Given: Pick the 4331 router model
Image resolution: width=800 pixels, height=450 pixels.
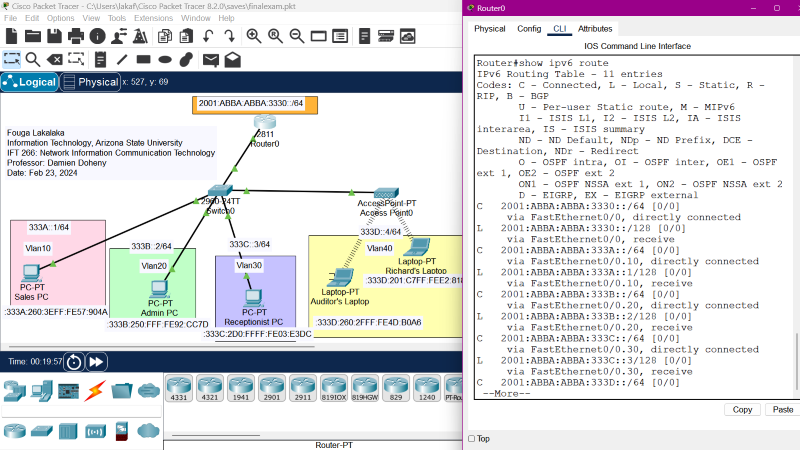Looking at the screenshot, I should click(179, 388).
